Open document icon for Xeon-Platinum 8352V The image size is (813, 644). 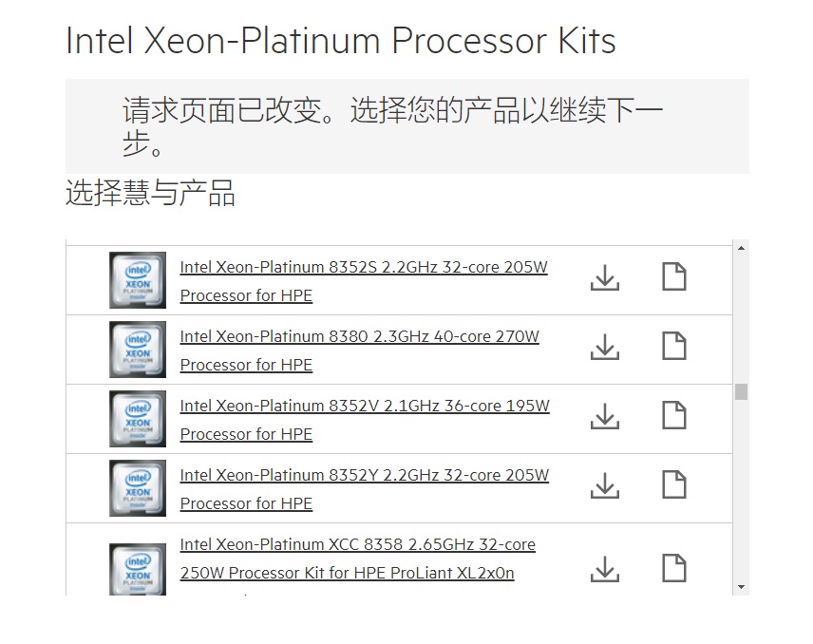673,416
